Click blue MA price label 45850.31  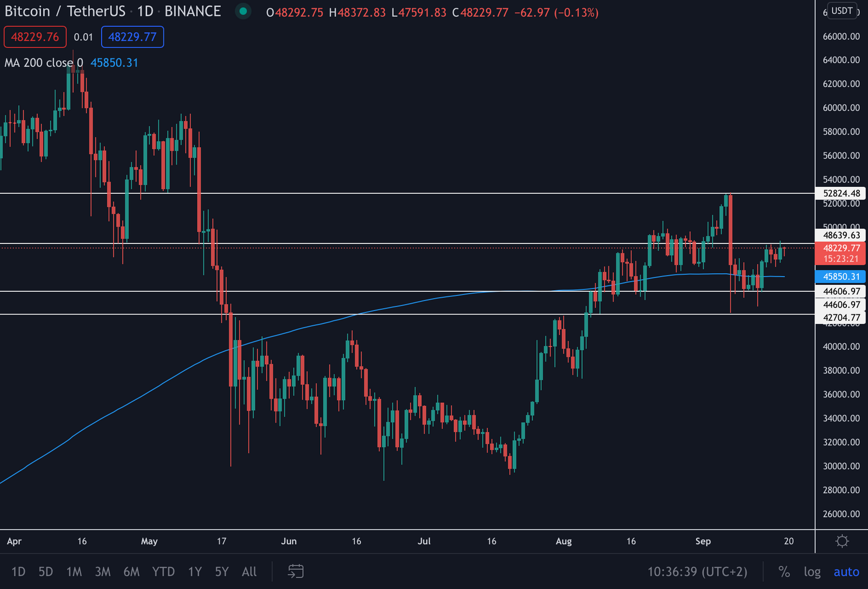click(840, 277)
